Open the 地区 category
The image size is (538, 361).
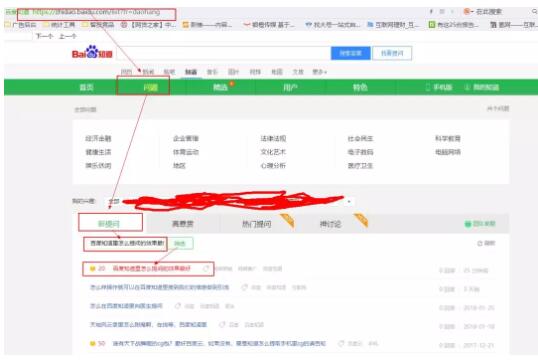(179, 165)
